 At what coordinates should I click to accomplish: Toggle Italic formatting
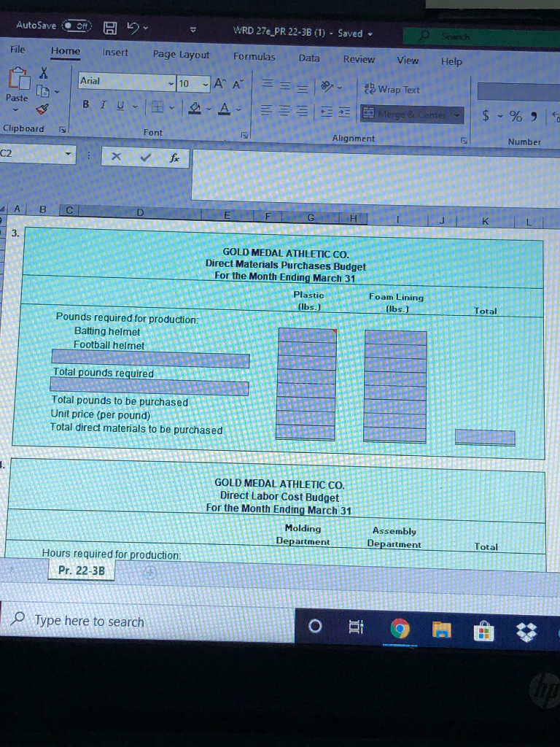click(x=102, y=104)
